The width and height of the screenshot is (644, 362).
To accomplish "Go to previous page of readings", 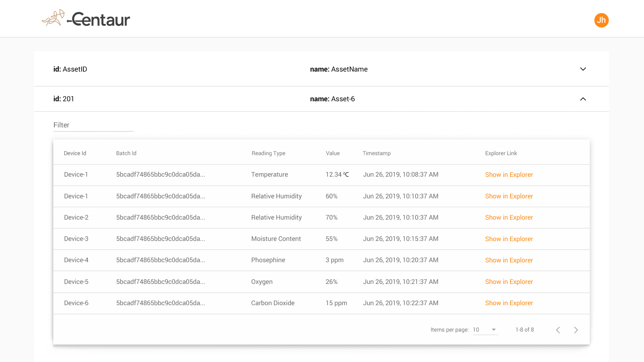I will (558, 330).
